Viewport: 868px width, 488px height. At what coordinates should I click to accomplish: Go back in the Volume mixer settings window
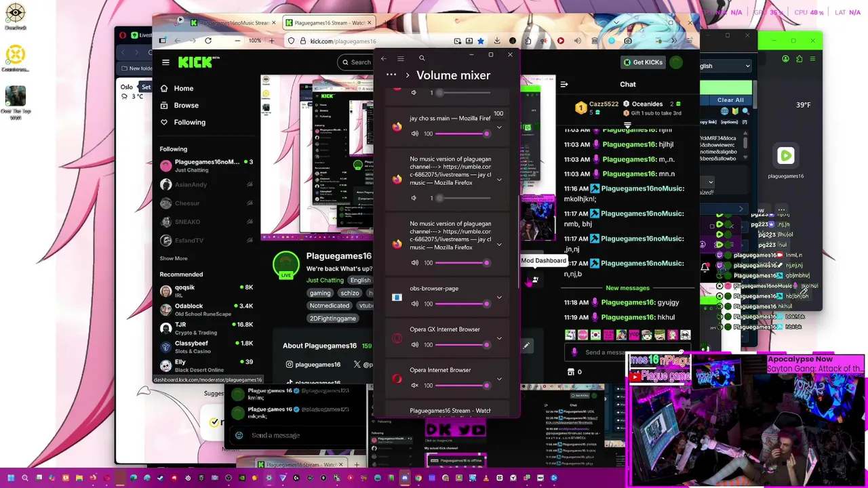(x=384, y=58)
